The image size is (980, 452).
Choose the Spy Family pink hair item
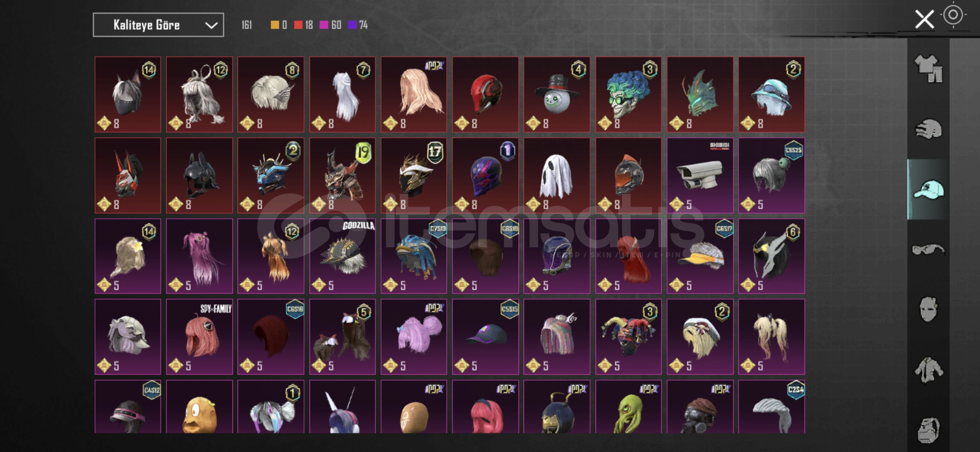[199, 337]
